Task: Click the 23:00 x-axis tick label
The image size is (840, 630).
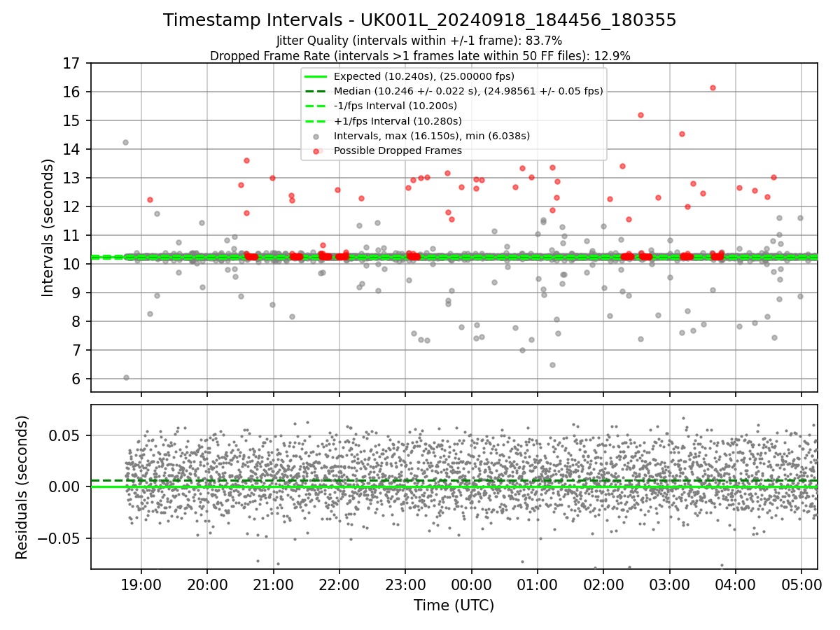Action: [x=405, y=585]
